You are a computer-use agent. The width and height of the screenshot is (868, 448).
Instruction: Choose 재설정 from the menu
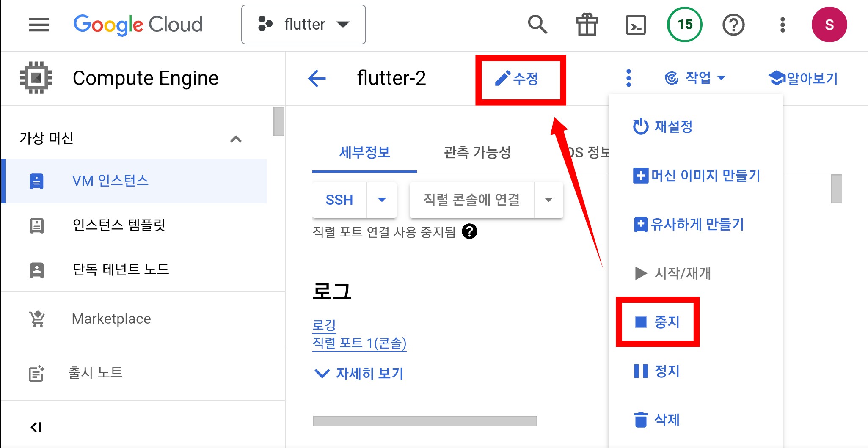pyautogui.click(x=696, y=126)
